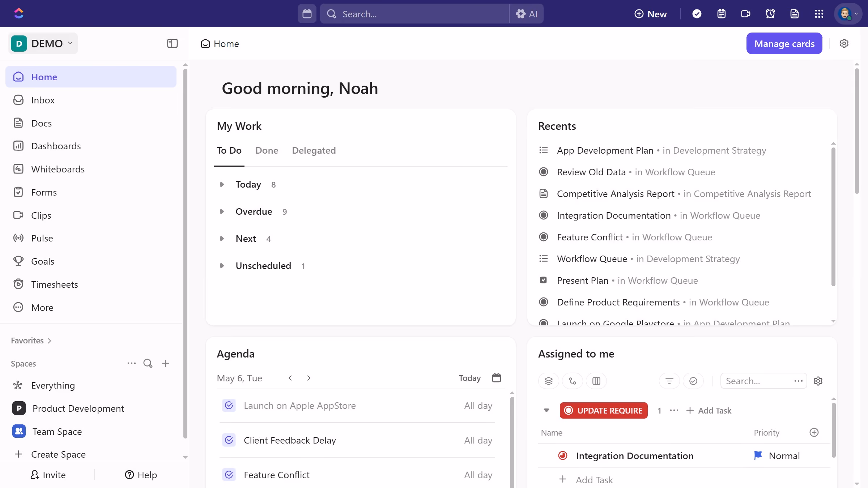This screenshot has height=488, width=868.
Task: Open the Spaces ellipsis menu
Action: [x=131, y=363]
